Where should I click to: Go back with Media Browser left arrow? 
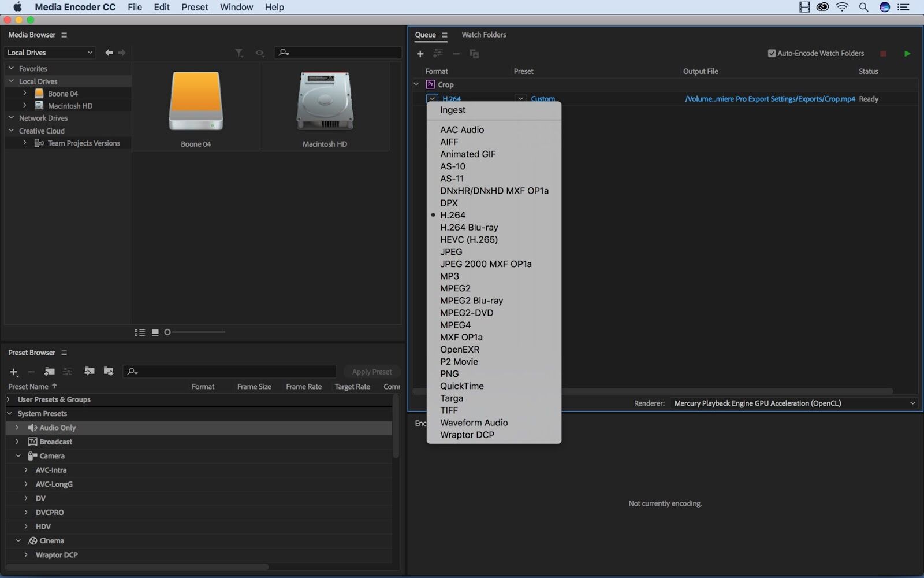pos(109,53)
